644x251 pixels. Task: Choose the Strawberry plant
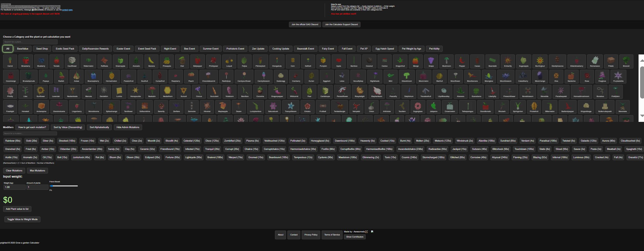(26, 61)
